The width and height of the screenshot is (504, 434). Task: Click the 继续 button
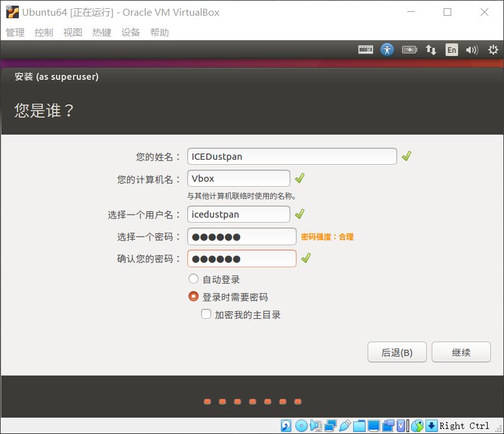pos(461,352)
